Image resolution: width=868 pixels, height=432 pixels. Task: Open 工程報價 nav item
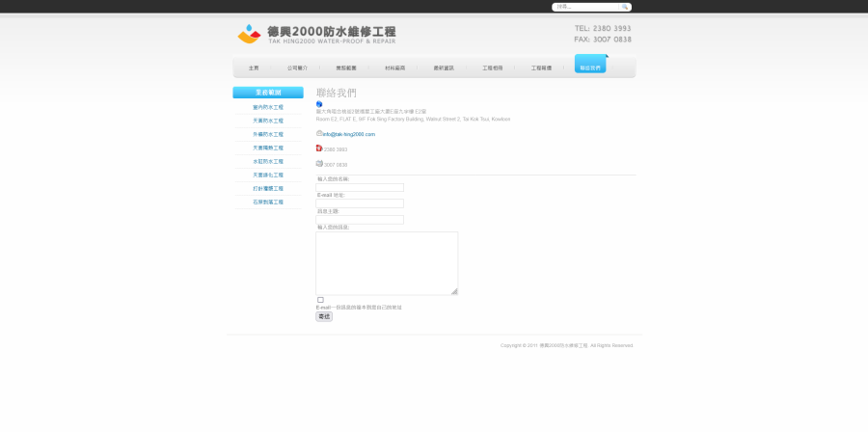[541, 68]
